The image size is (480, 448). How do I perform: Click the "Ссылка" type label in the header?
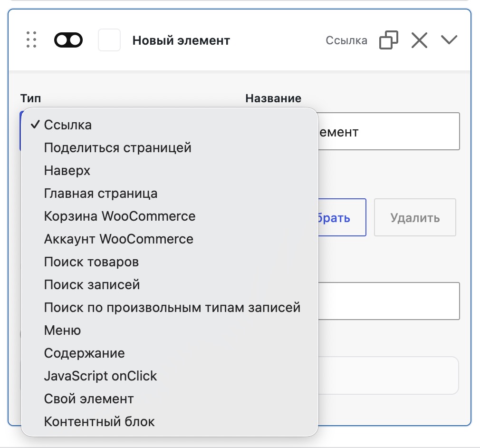tap(346, 40)
